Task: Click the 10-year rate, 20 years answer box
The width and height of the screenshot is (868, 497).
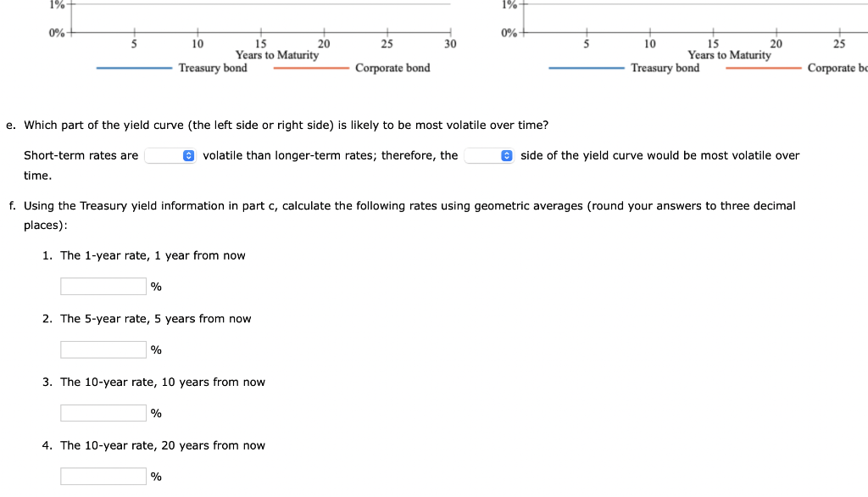Action: 103,476
